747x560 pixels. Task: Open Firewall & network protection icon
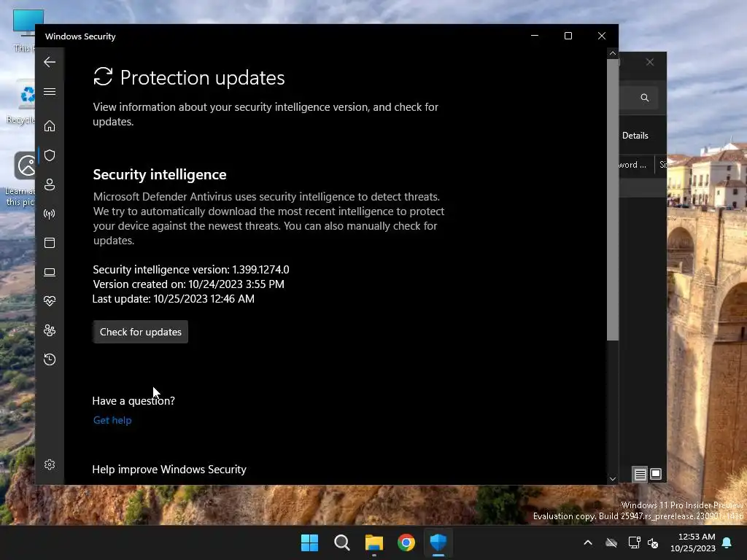(x=50, y=214)
